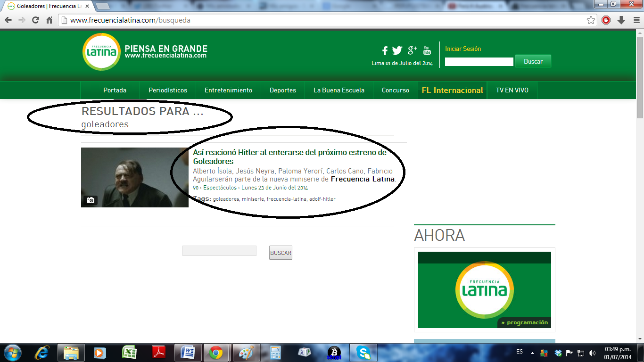Image resolution: width=644 pixels, height=362 pixels.
Task: Open Paint from the taskbar
Action: (x=247, y=353)
